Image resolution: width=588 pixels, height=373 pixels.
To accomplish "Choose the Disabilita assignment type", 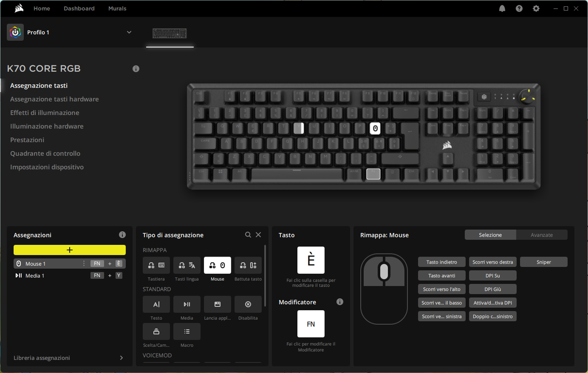I will click(248, 304).
